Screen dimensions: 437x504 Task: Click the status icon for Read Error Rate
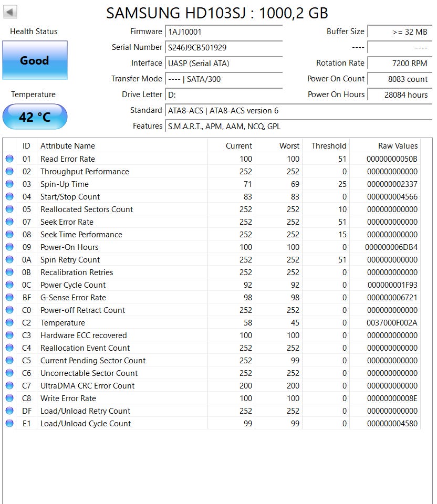tap(9, 159)
